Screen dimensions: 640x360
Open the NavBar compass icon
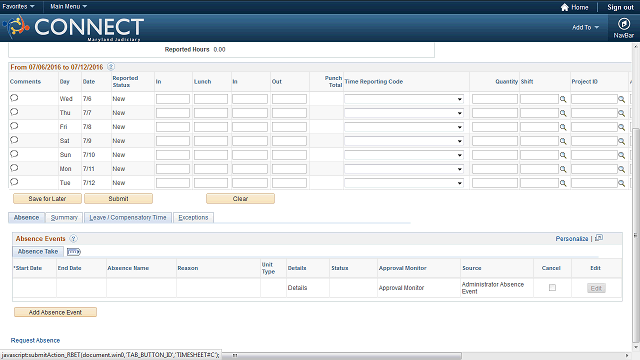click(x=623, y=24)
